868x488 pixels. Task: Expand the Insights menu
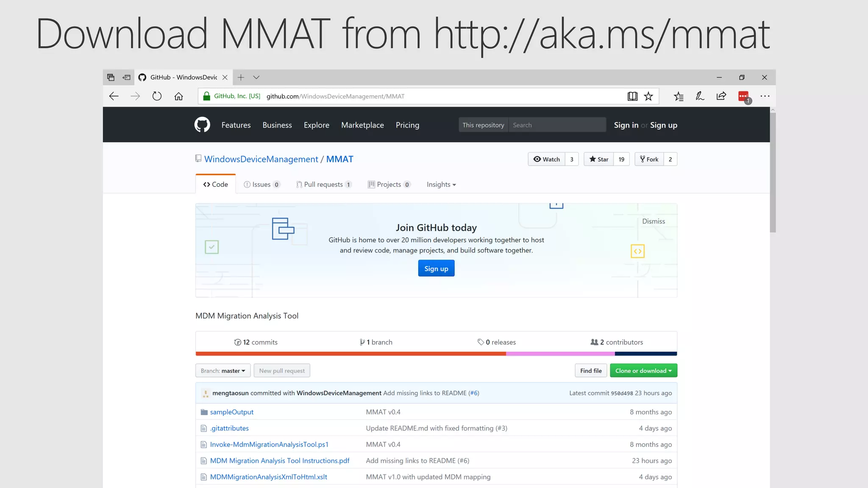[441, 184]
